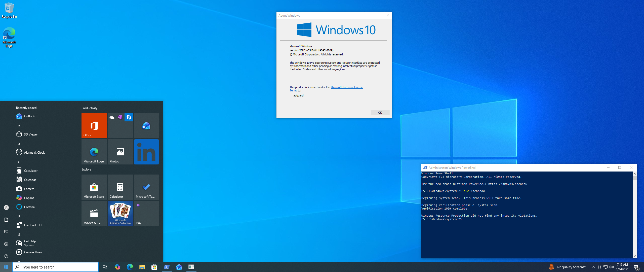The image size is (644, 272).
Task: Open File Explorer from the taskbar
Action: point(142,267)
